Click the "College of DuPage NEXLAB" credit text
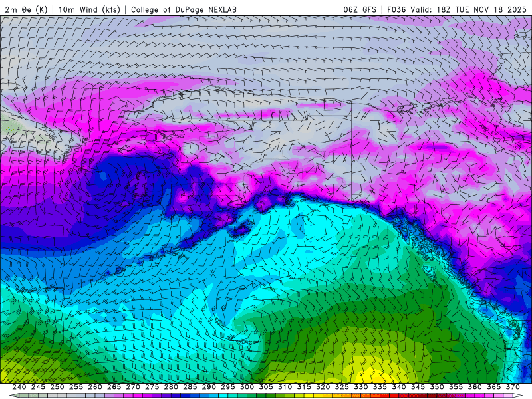Screen dimensions: 532x399 (184, 9)
